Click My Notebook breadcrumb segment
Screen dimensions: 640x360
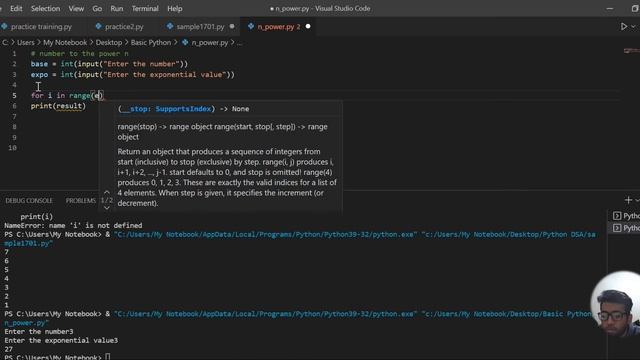(65, 42)
